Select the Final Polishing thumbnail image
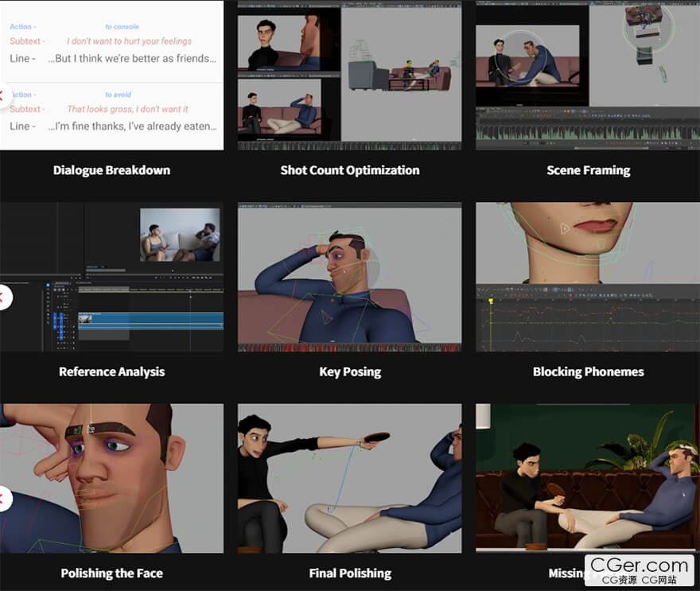The width and height of the screenshot is (700, 591). pyautogui.click(x=349, y=478)
